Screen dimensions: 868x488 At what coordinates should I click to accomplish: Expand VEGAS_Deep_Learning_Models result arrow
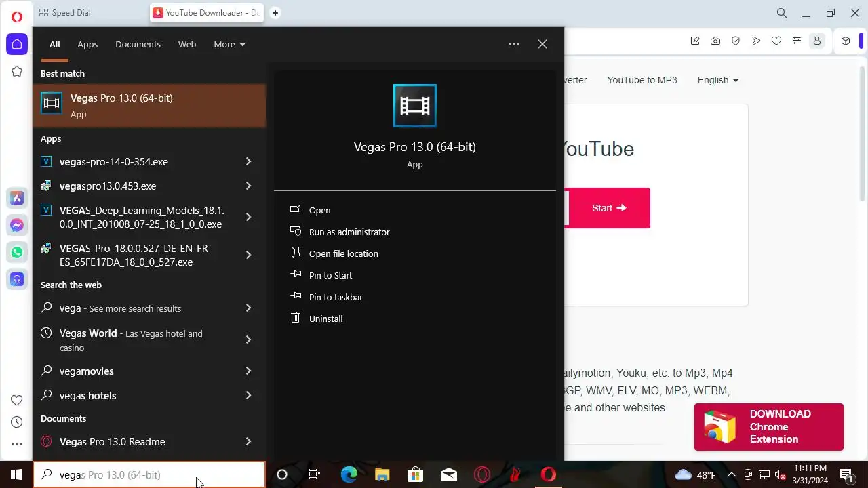click(248, 217)
